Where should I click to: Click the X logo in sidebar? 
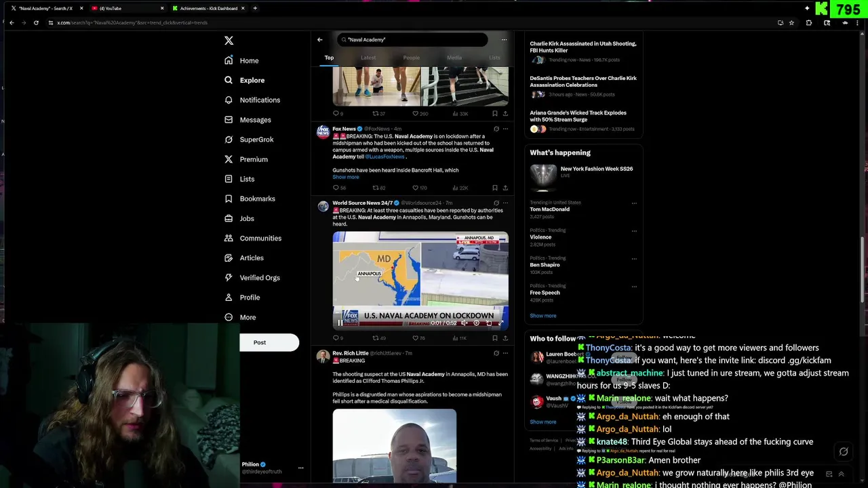click(229, 41)
